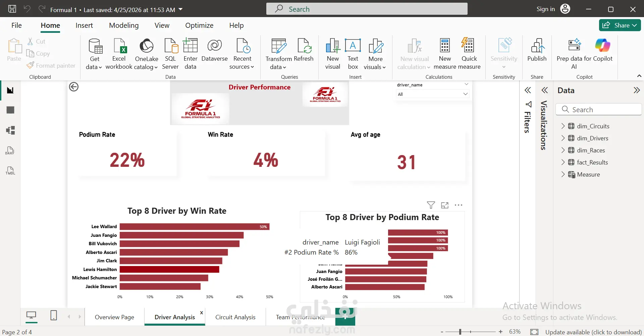Enable focus mode on the podium chart
This screenshot has width=644, height=336.
click(445, 205)
